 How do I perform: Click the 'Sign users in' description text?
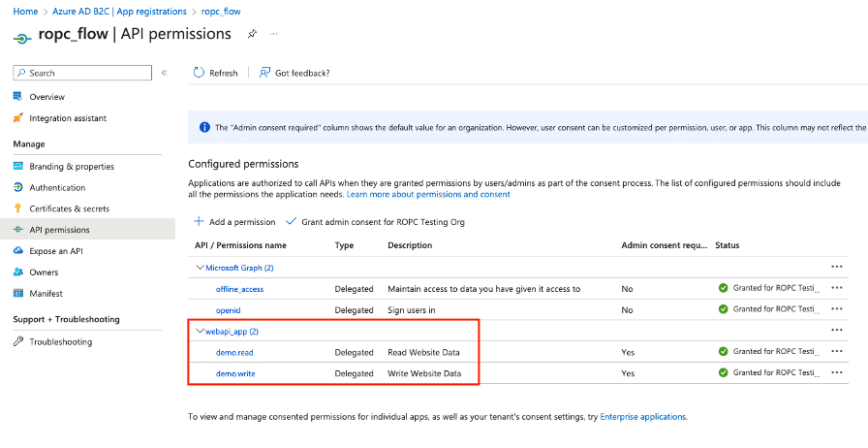(412, 310)
